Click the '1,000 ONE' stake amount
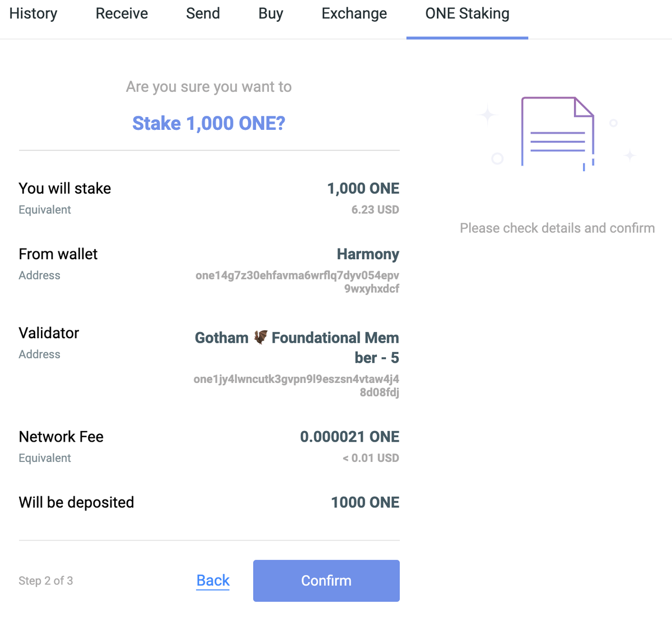672x627 pixels. (363, 189)
